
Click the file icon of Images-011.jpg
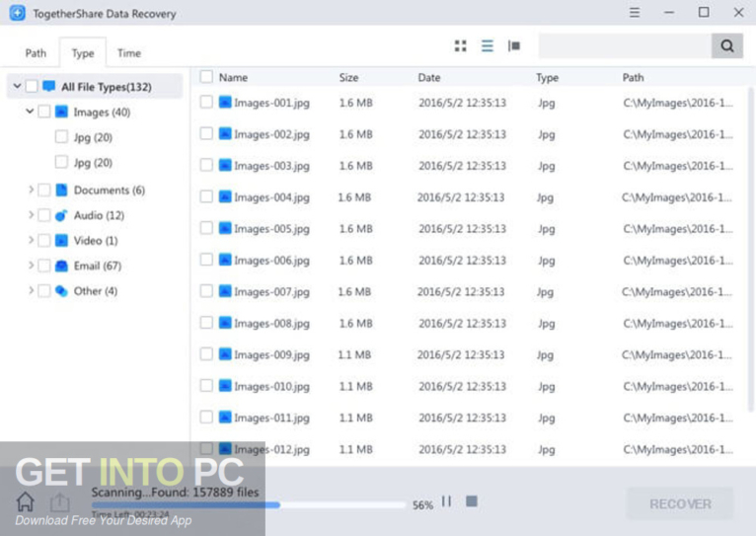click(225, 417)
